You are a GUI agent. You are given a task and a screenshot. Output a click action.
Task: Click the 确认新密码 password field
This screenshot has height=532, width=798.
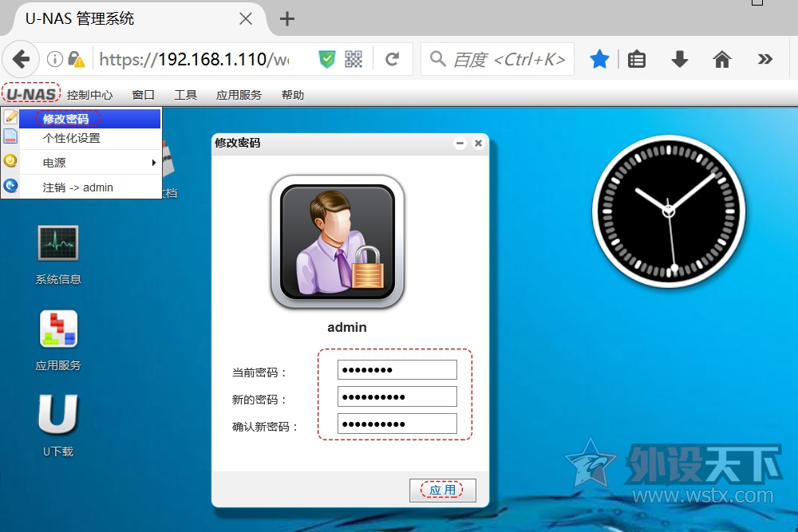tap(397, 424)
